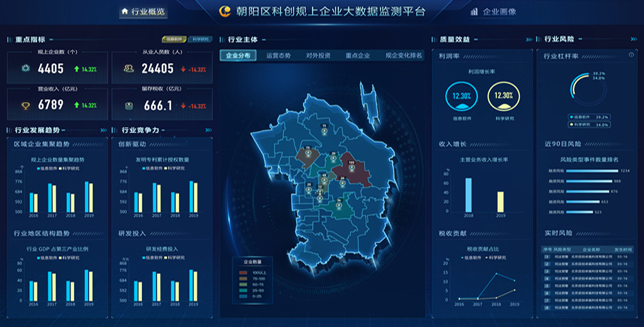Click the people icon in 从业人员数 card
This screenshot has width=644, height=327.
pos(128,69)
